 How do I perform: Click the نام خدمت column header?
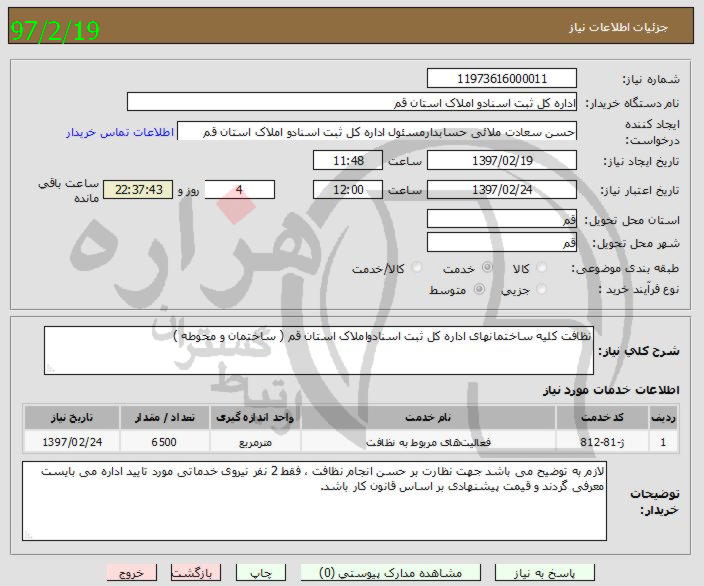tap(428, 417)
